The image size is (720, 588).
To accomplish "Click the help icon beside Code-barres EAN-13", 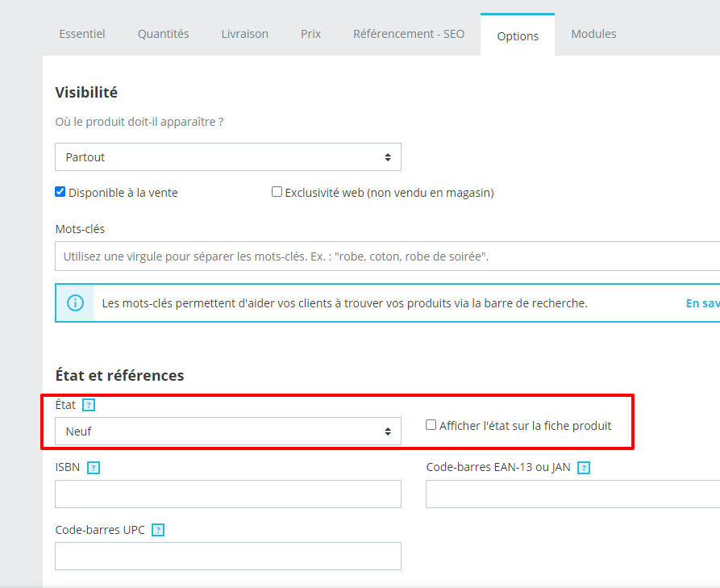I will point(584,468).
